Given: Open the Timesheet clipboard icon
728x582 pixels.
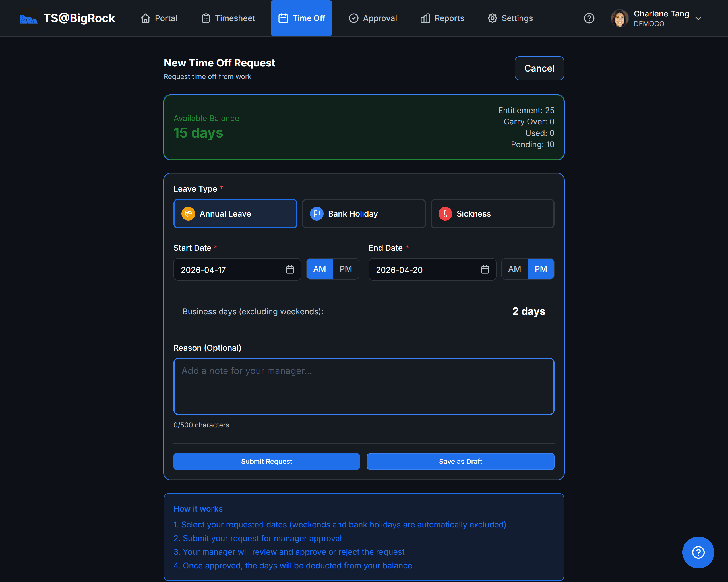Looking at the screenshot, I should [x=205, y=18].
